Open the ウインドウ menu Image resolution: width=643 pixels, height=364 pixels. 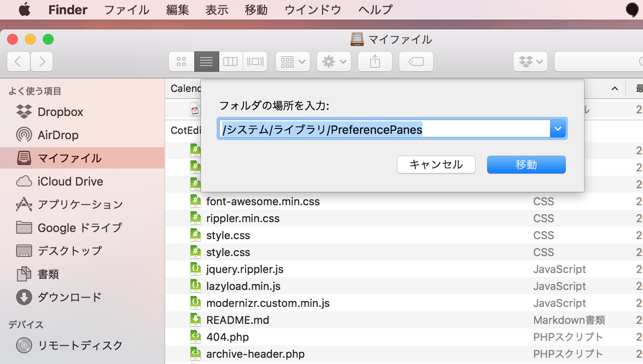tap(313, 10)
